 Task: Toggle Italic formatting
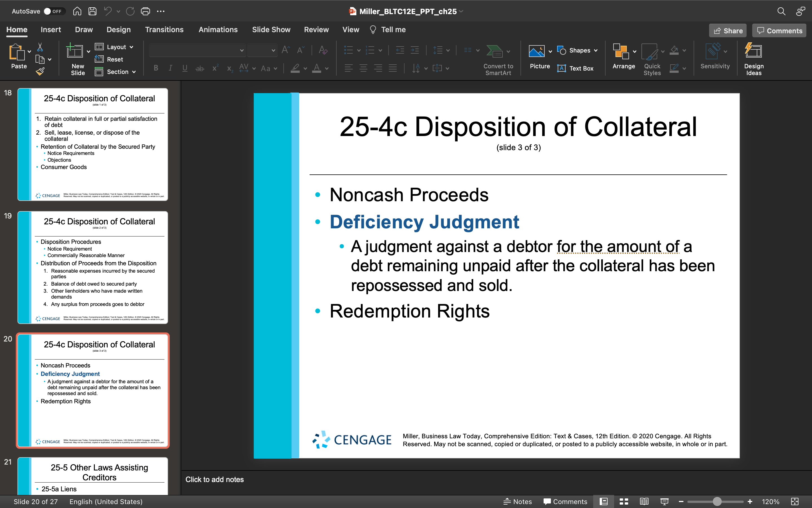pos(171,68)
